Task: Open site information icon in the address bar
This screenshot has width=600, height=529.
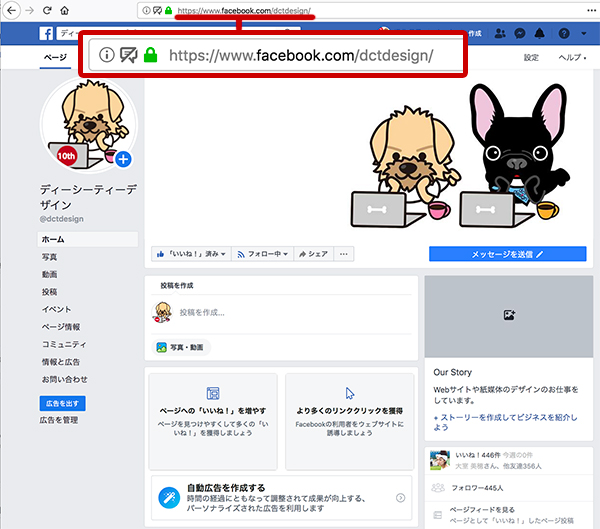Action: click(146, 10)
